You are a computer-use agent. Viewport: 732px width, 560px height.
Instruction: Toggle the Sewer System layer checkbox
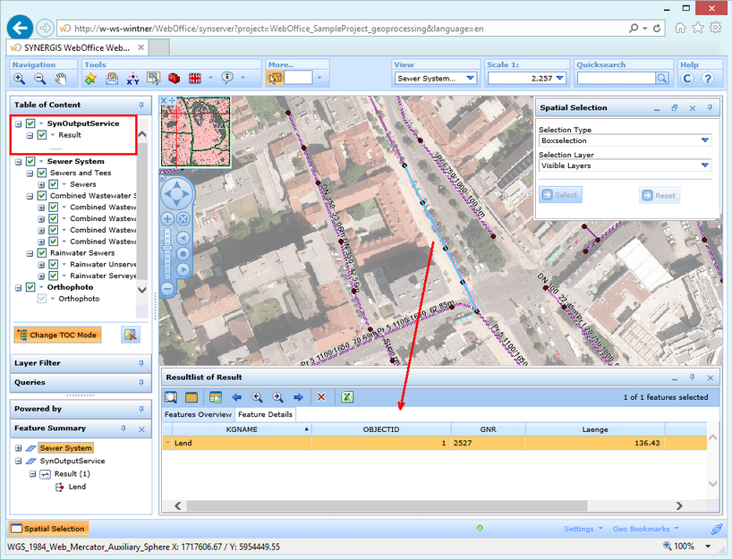[30, 162]
